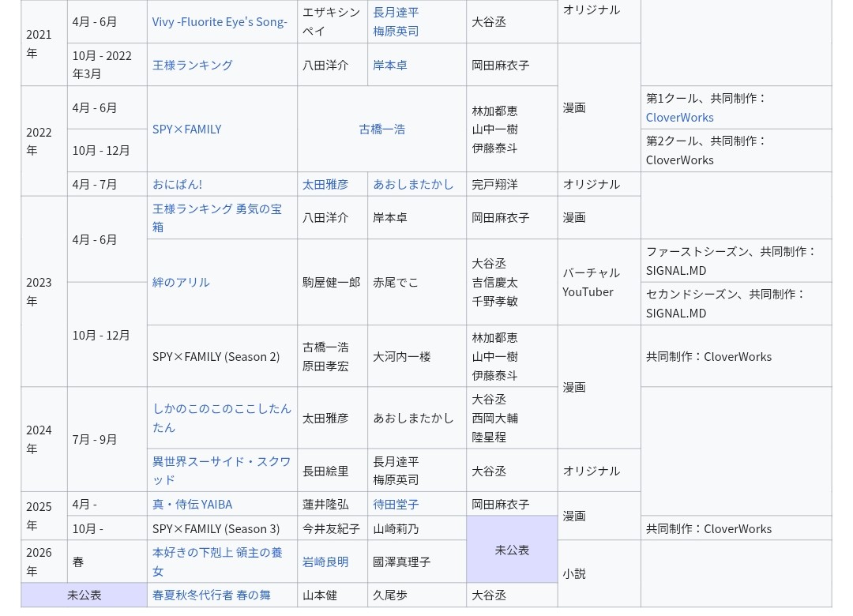Click 共同制作：CloverWorks note in Season 2 row

(x=736, y=356)
